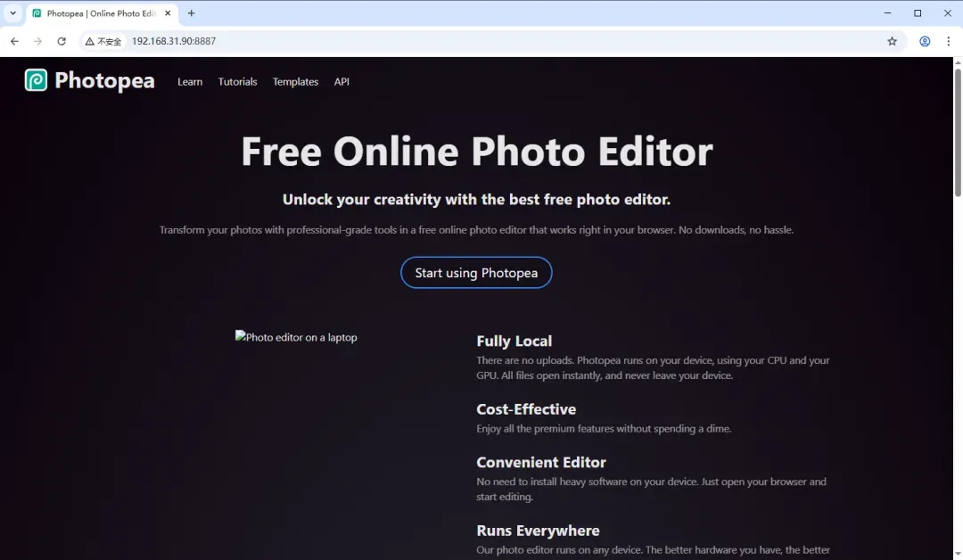Open a new tab with the plus icon
963x560 pixels.
coord(191,12)
